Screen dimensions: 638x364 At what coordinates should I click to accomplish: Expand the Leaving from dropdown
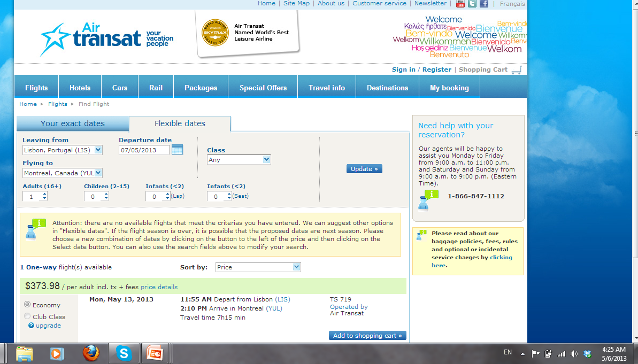[x=98, y=150]
